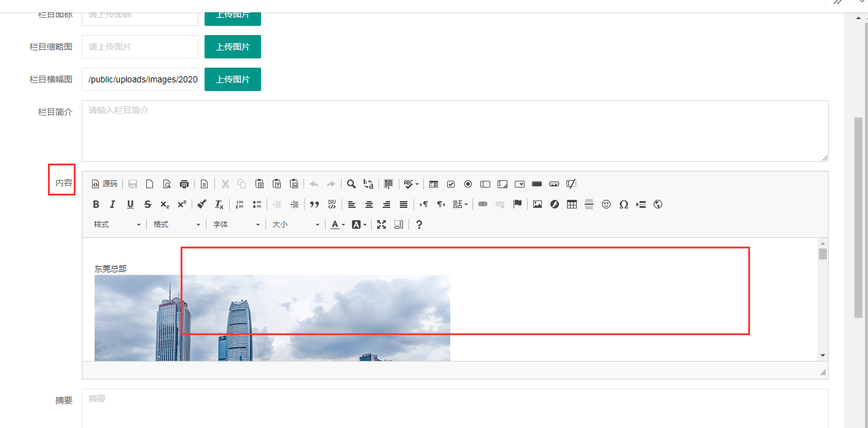Click the Select All icon
The height and width of the screenshot is (428, 868).
[388, 184]
